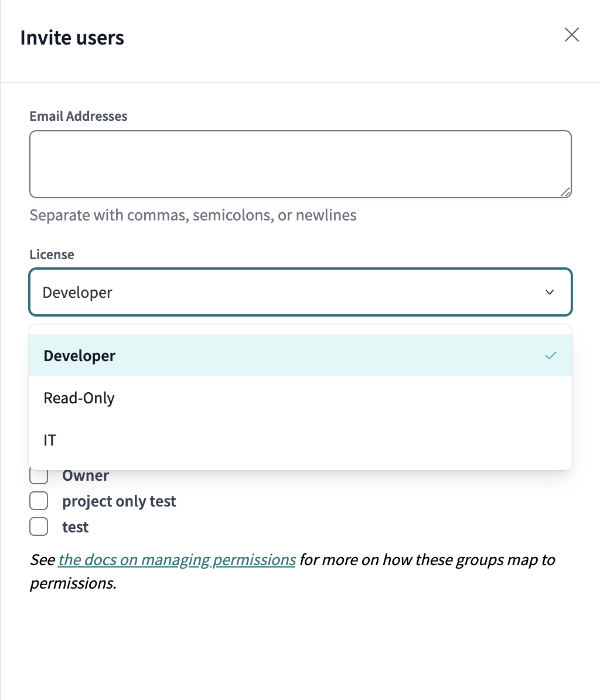Close the Invite users dialog
600x700 pixels.
coord(571,35)
